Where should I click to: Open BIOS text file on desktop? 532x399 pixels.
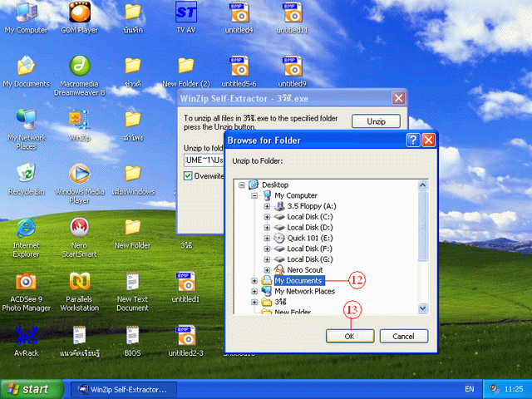(x=132, y=341)
